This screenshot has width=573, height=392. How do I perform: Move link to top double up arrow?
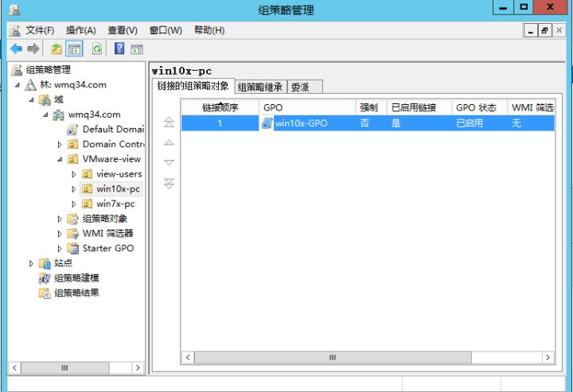coord(169,122)
